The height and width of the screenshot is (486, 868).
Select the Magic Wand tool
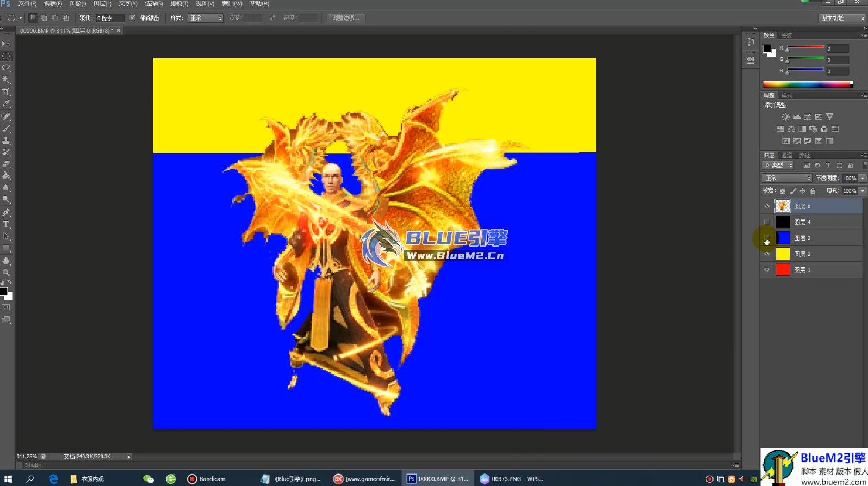point(6,80)
